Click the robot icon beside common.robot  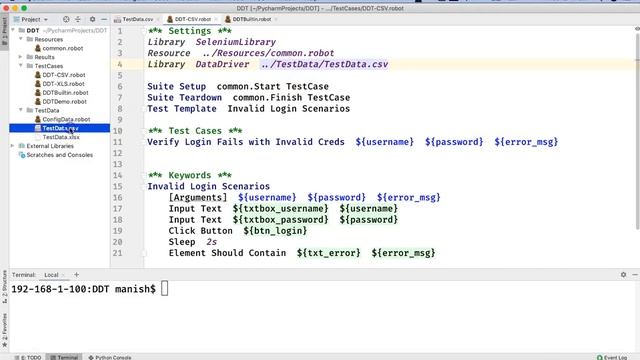38,48
